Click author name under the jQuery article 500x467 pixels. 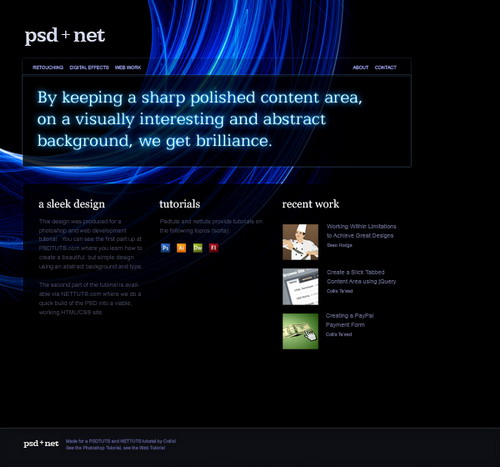340,291
